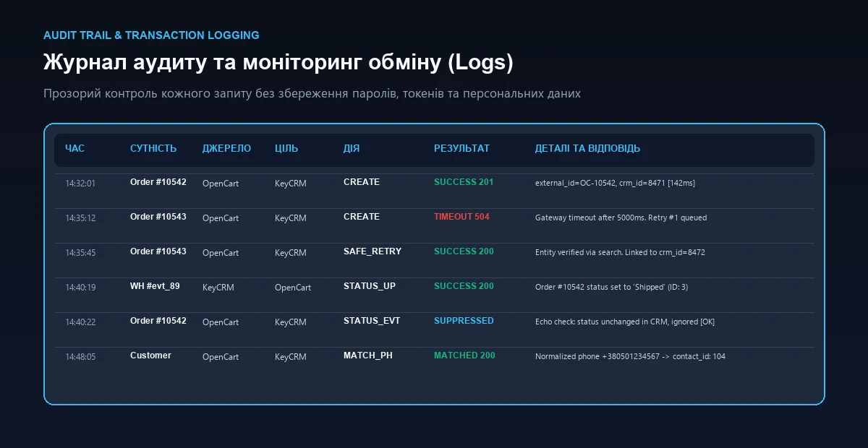Click OpenCart source in the 14:32:01 row
Viewport: 868px width, 448px height.
[221, 184]
